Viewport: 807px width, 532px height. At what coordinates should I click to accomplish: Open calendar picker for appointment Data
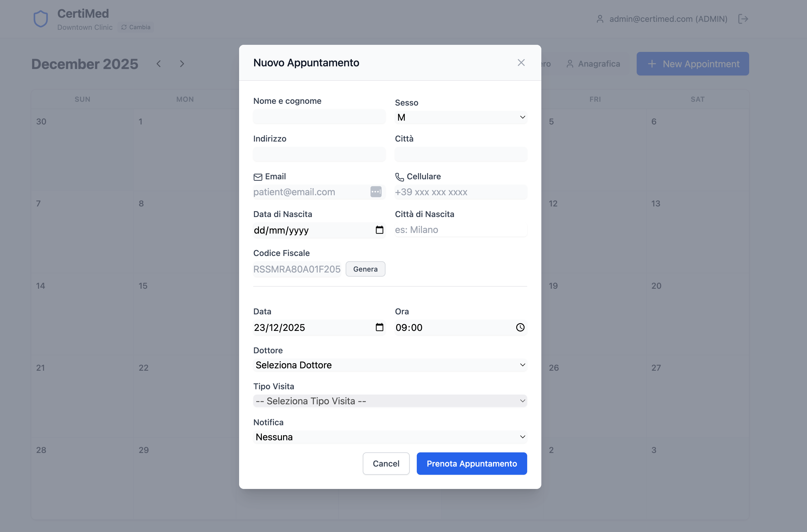(x=379, y=327)
